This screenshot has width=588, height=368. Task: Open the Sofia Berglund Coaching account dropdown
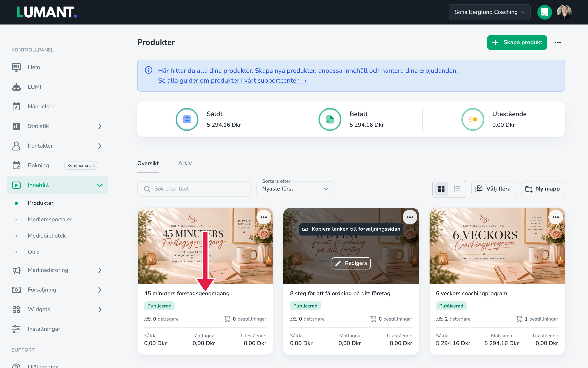tap(490, 12)
